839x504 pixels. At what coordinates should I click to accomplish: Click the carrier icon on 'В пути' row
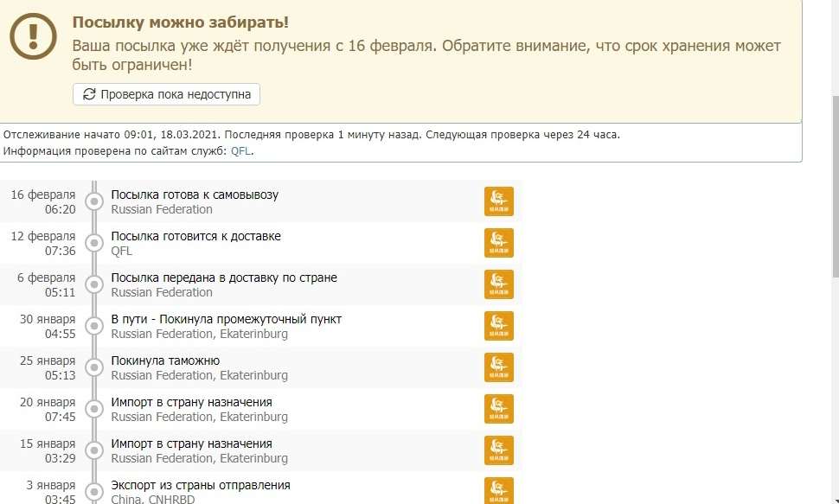click(499, 326)
